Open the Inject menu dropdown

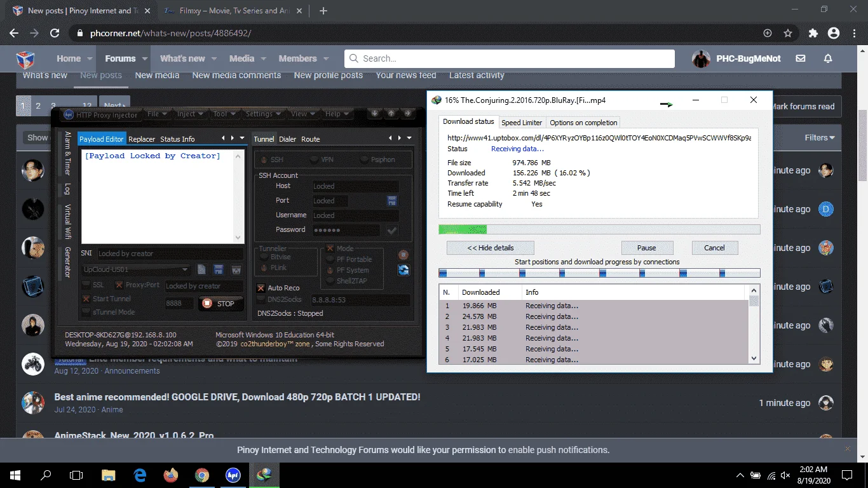[191, 114]
